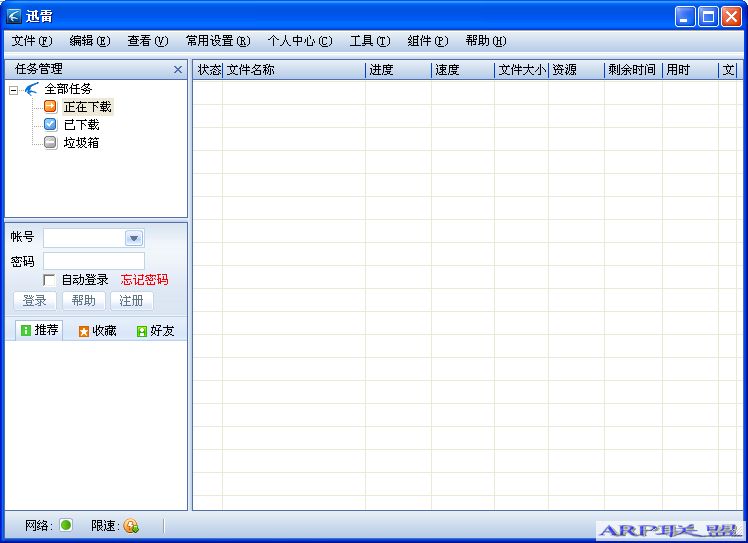Sort by the 文件大小 column header
Screen dimensions: 748x543
pyautogui.click(x=521, y=70)
